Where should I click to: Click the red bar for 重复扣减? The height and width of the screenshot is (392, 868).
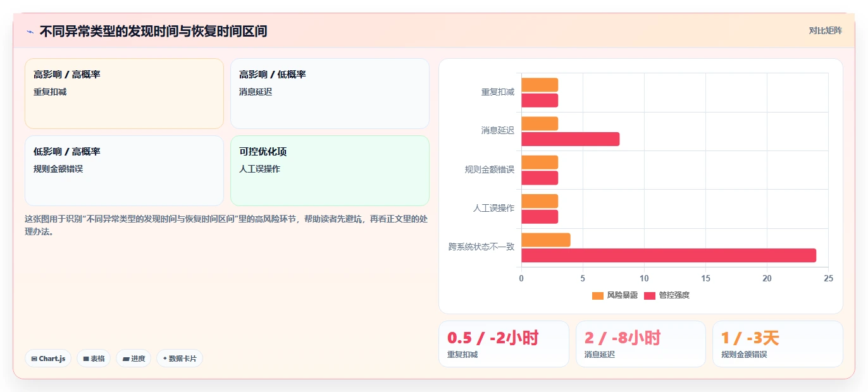pos(540,100)
